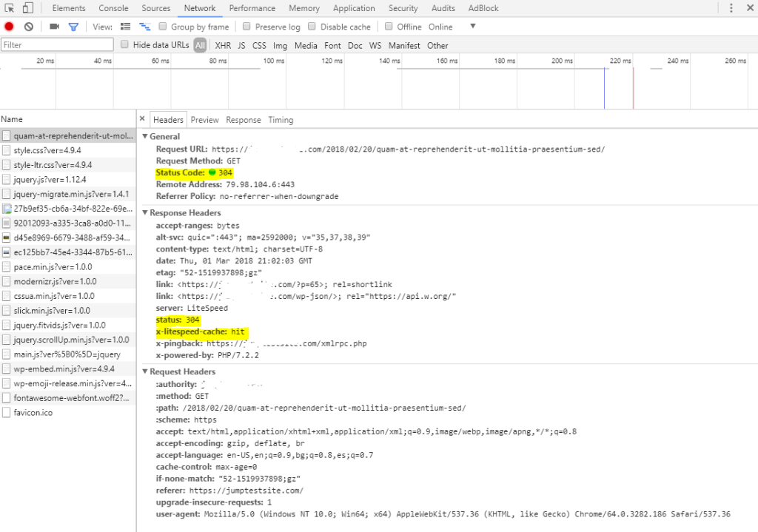The width and height of the screenshot is (758, 532).
Task: Open the Performance panel tab
Action: point(252,8)
